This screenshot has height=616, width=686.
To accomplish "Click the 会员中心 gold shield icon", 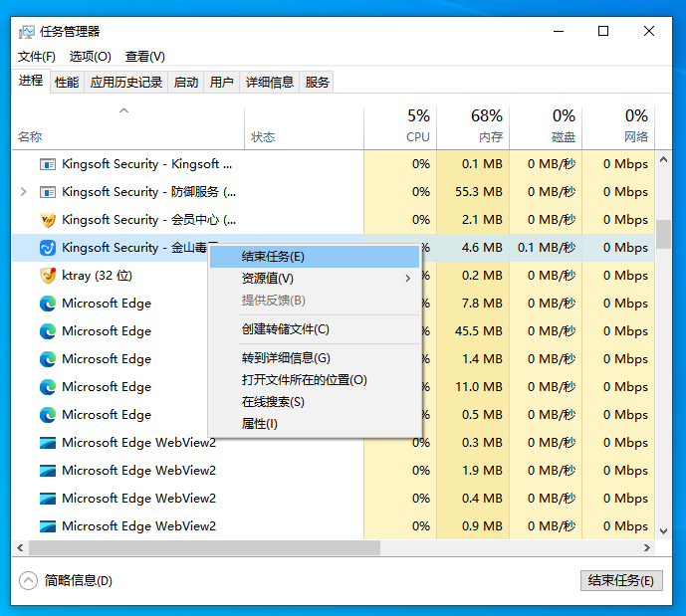I will (x=48, y=220).
